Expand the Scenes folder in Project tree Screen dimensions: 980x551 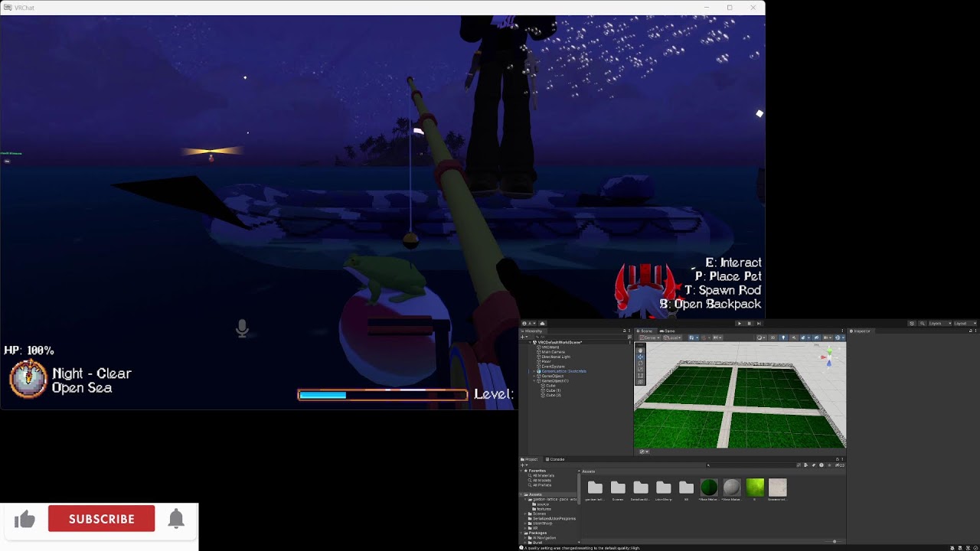point(525,514)
